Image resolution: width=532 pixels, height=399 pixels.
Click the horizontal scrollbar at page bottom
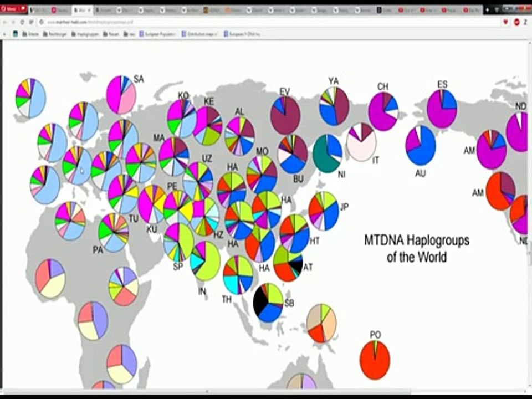207,392
